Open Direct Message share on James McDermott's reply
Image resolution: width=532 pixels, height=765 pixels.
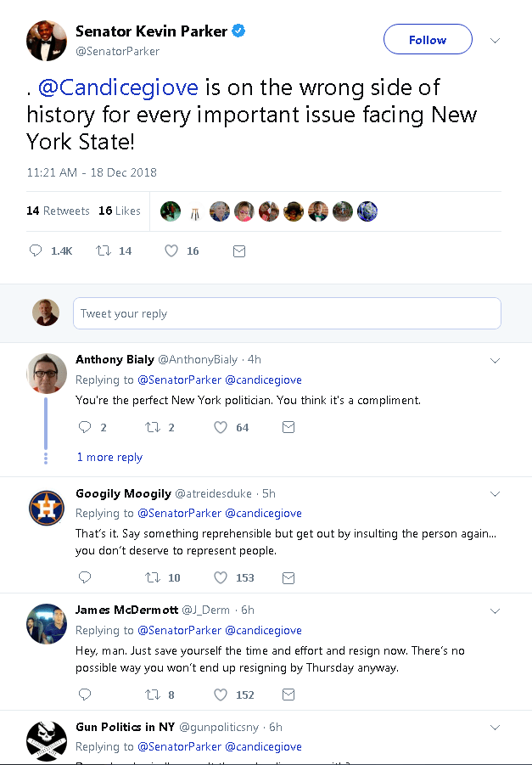288,694
